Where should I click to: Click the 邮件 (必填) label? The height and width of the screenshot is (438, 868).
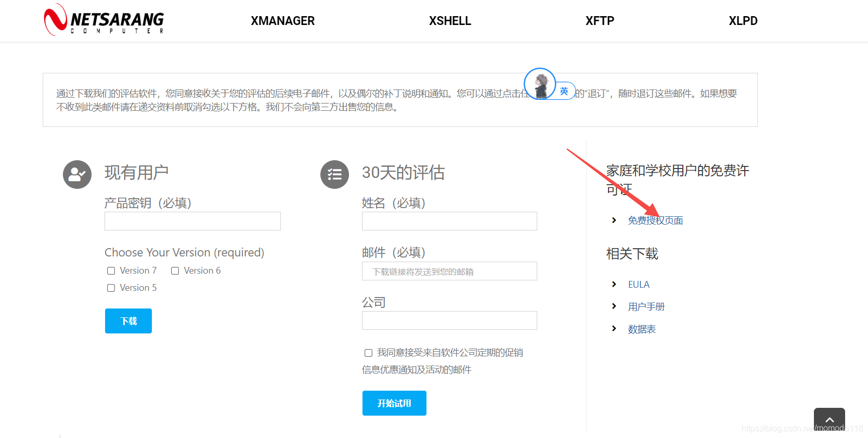click(394, 252)
